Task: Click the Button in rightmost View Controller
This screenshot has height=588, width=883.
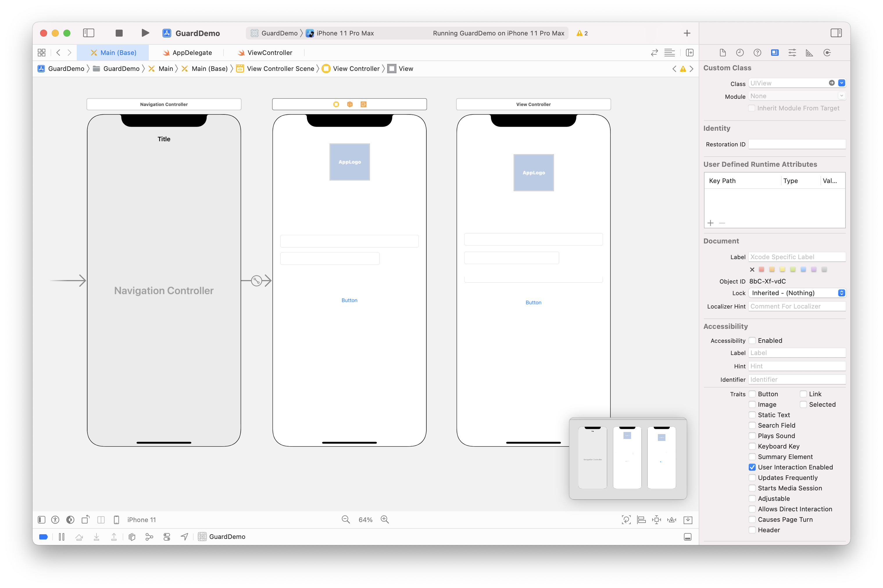Action: tap(533, 303)
